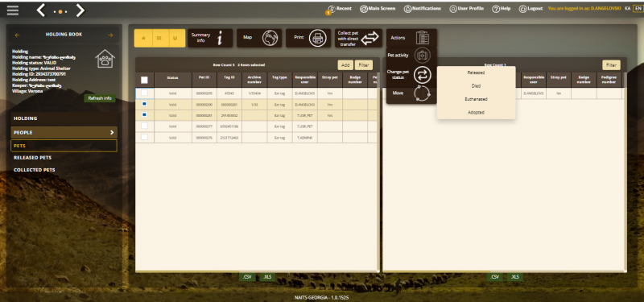
Task: Export left table as .CSV
Action: (x=247, y=277)
